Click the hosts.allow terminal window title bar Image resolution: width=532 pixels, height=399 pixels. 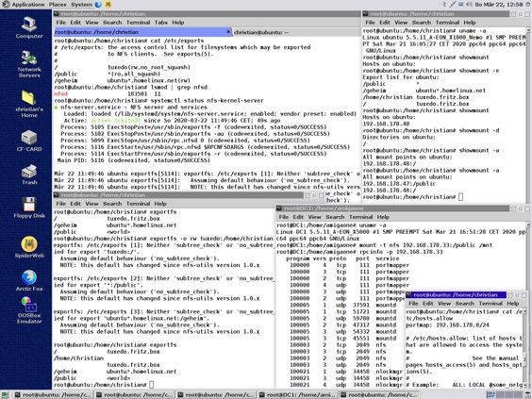[x=457, y=295]
